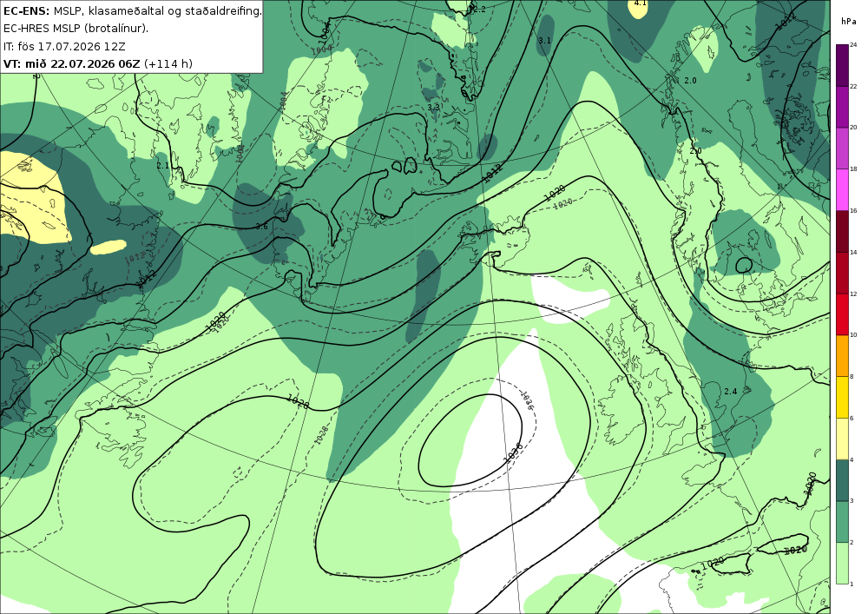
Task: Click the yellow 6-8 hPa legend swatch
Action: click(842, 398)
